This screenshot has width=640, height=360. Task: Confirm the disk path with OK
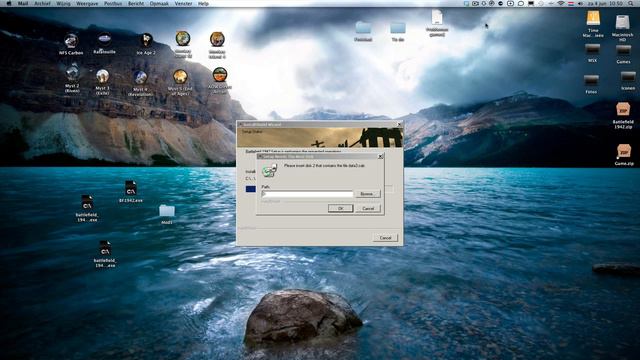tap(340, 208)
